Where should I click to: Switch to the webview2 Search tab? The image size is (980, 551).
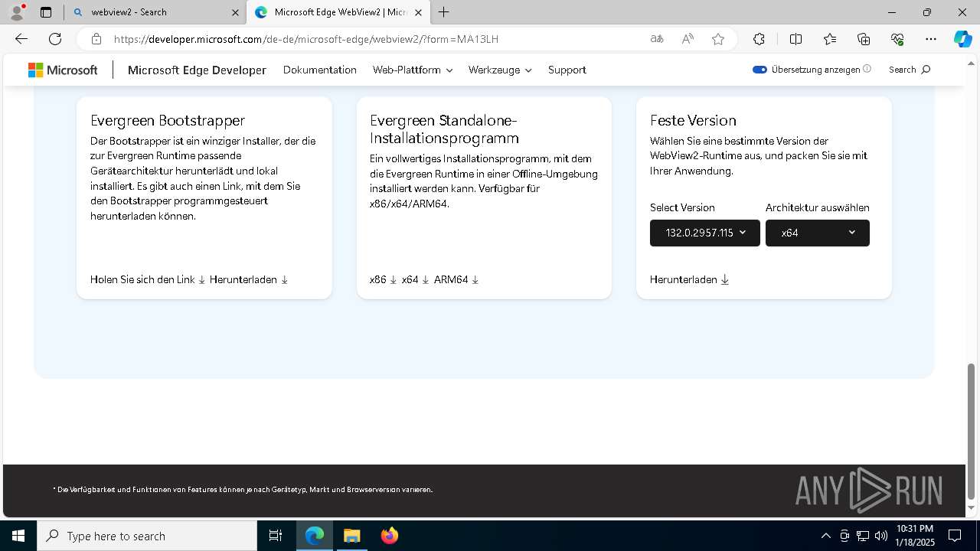tap(155, 12)
